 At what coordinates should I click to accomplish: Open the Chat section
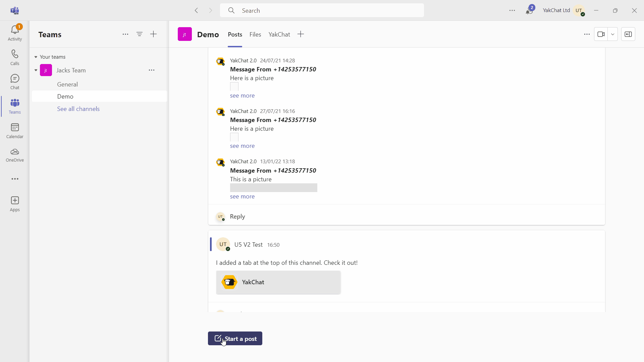[15, 82]
